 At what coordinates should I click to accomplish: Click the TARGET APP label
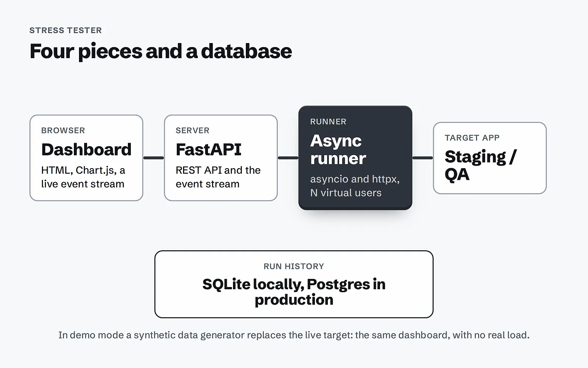(472, 138)
